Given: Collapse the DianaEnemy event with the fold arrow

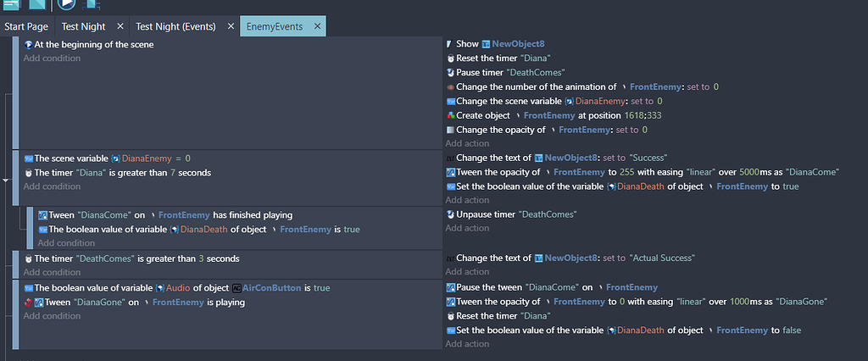Looking at the screenshot, I should (6, 180).
